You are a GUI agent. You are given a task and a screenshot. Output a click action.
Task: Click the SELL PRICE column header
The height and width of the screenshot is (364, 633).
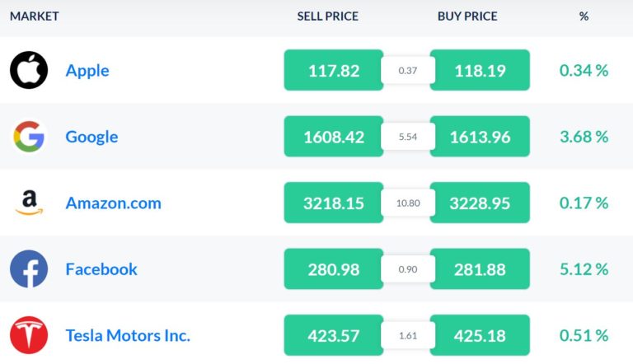327,16
